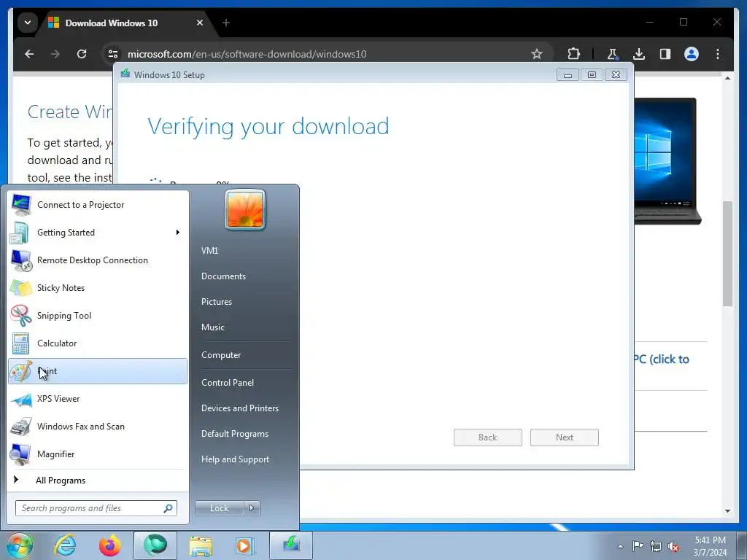Click the "PC (click to" link on page
The width and height of the screenshot is (747, 560).
(x=661, y=359)
